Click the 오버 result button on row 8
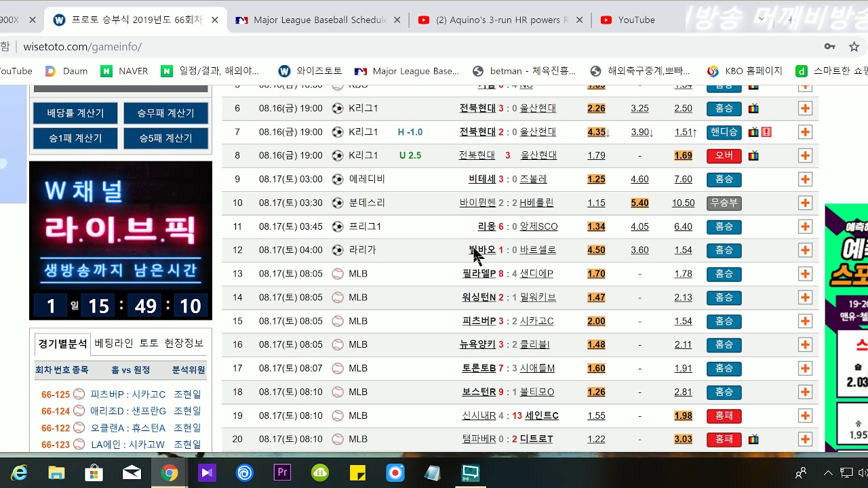 pos(724,156)
